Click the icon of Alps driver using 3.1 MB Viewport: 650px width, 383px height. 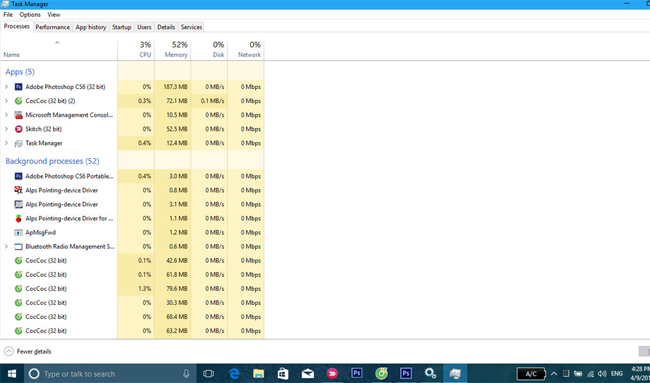(x=18, y=204)
